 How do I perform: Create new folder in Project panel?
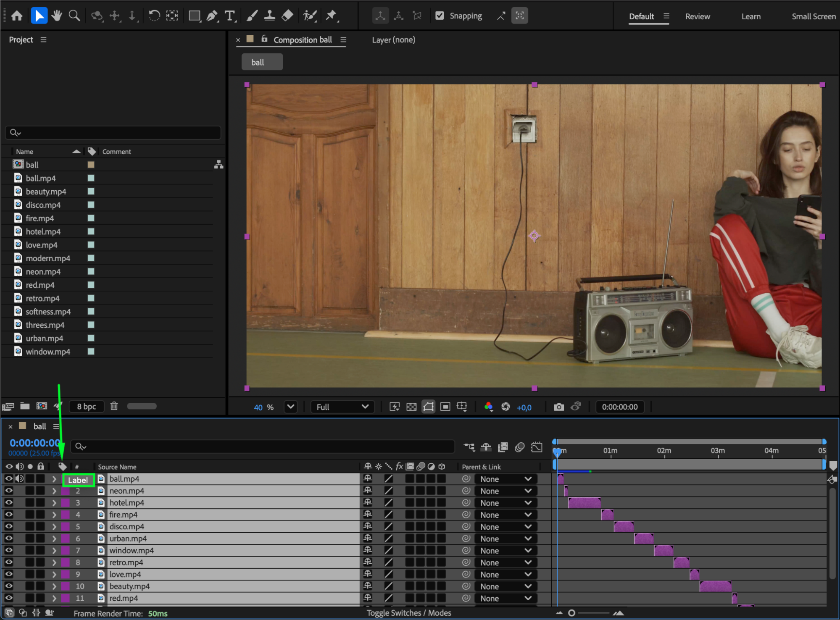pyautogui.click(x=25, y=406)
